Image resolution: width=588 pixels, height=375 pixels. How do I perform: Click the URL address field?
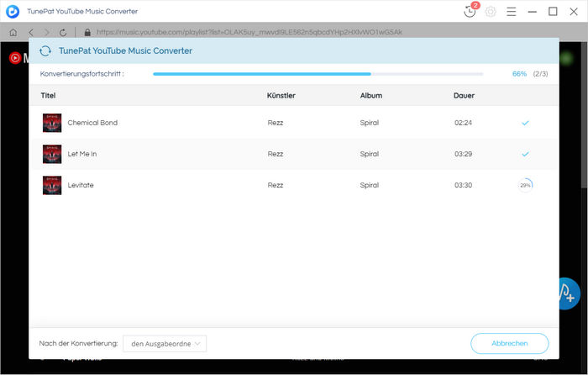pos(249,32)
